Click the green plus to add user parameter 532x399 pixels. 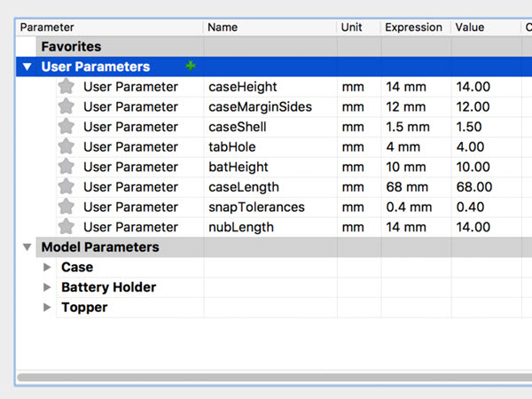pyautogui.click(x=191, y=66)
